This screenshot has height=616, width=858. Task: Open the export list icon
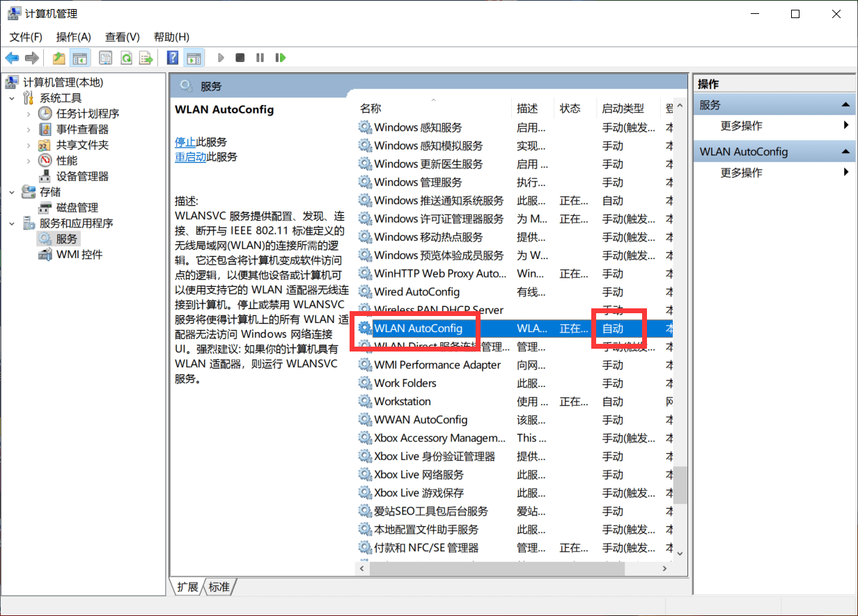coord(146,57)
